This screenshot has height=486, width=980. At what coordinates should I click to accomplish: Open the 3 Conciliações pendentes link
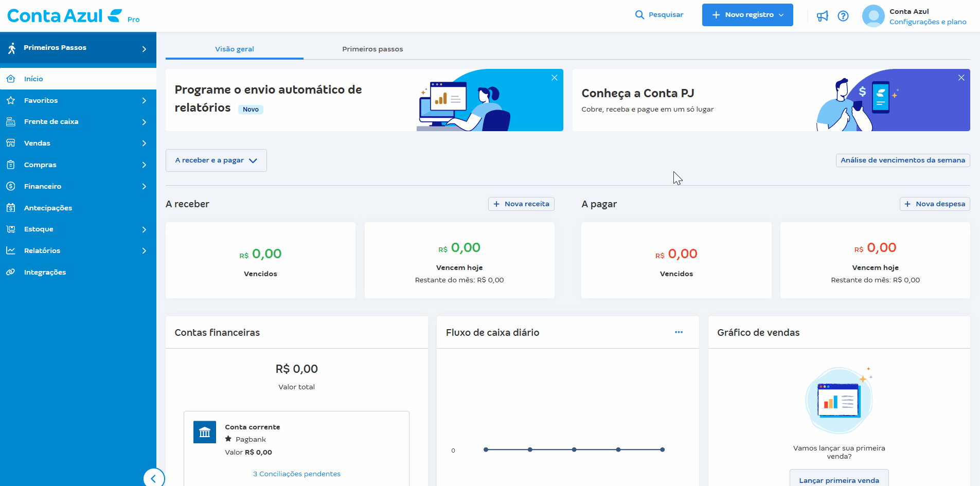pos(297,473)
